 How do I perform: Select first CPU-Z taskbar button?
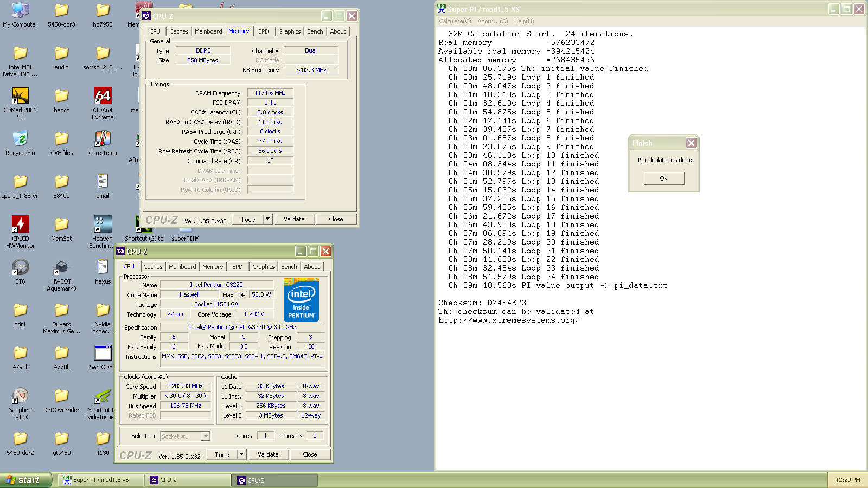(x=188, y=480)
